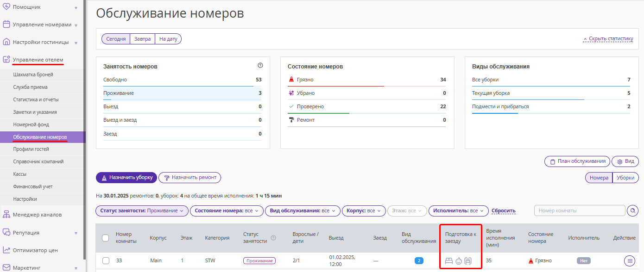The height and width of the screenshot is (272, 644).
Task: Click the magnifier search icon beside room number field
Action: pyautogui.click(x=632, y=211)
